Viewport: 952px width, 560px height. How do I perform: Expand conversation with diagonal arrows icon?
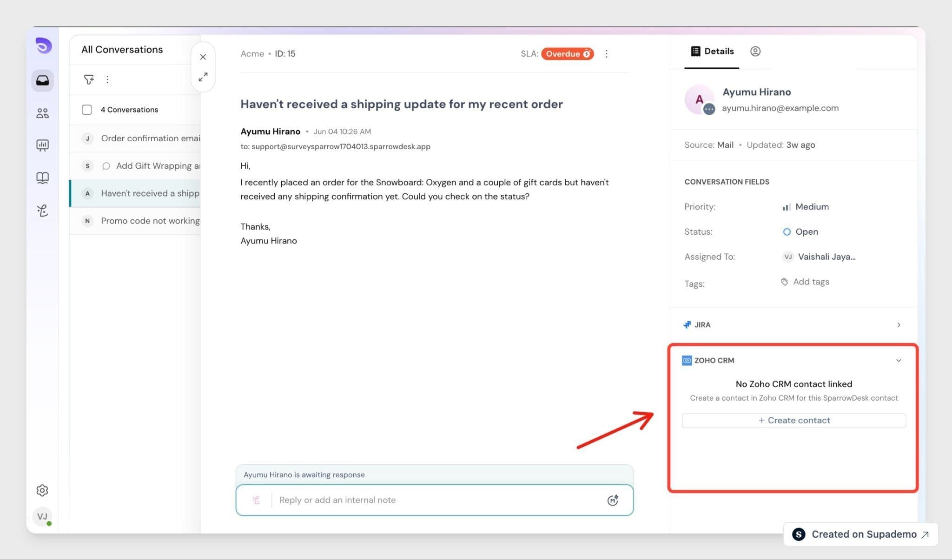203,77
